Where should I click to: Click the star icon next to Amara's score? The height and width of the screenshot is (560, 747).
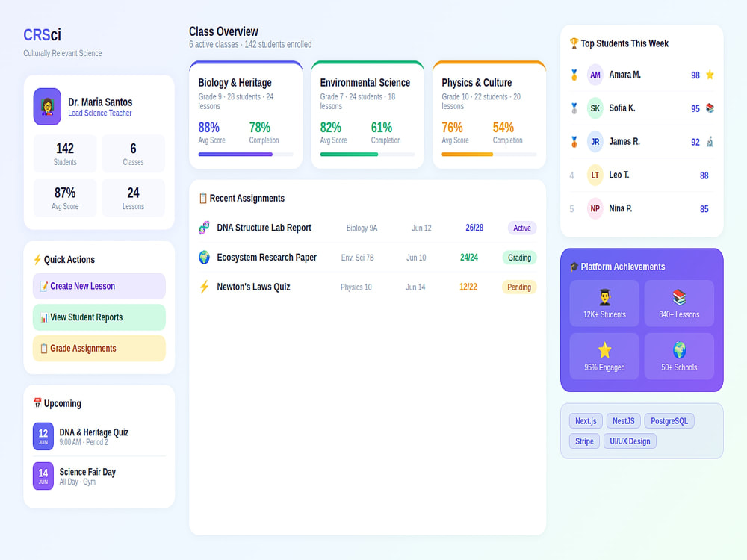[710, 75]
